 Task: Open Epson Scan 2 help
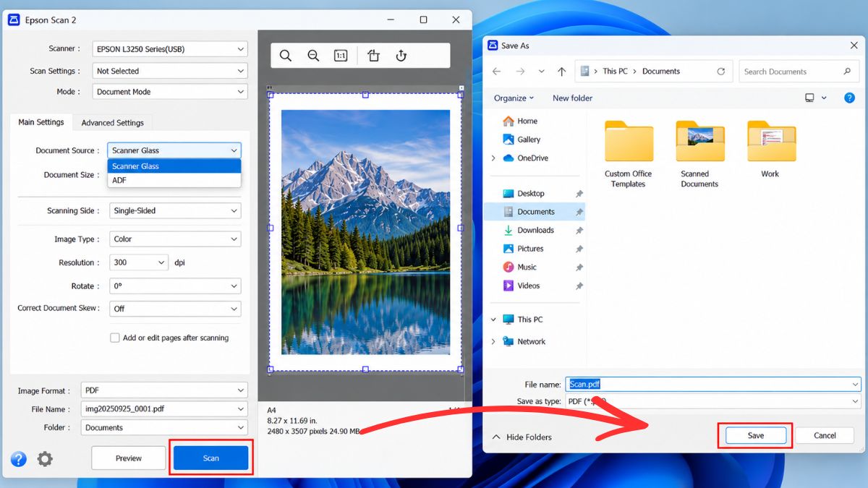tap(19, 458)
